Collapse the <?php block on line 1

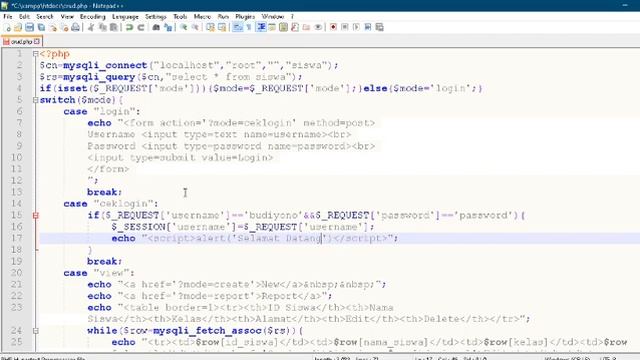click(x=36, y=54)
